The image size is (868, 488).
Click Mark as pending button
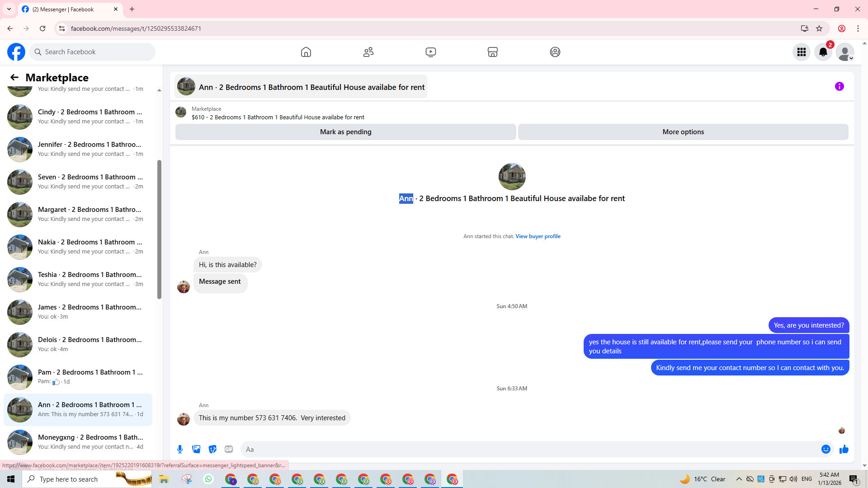[x=345, y=132]
